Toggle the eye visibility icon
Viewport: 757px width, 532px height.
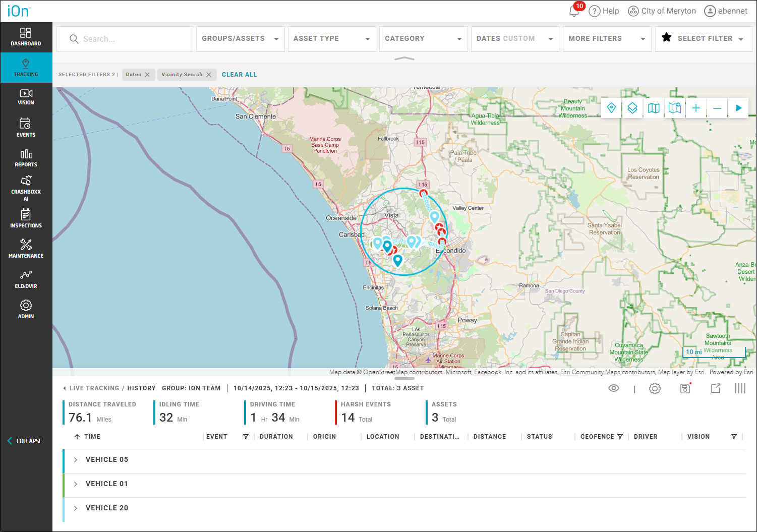(x=614, y=388)
